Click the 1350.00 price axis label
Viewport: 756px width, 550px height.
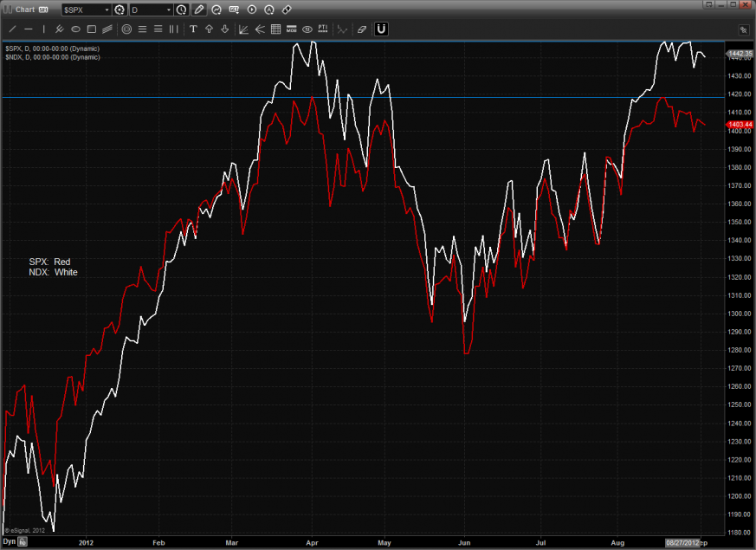pos(740,223)
